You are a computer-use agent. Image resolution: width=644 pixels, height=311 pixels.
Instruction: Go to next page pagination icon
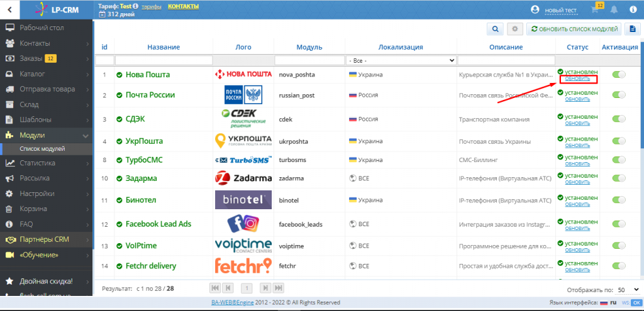pos(266,288)
